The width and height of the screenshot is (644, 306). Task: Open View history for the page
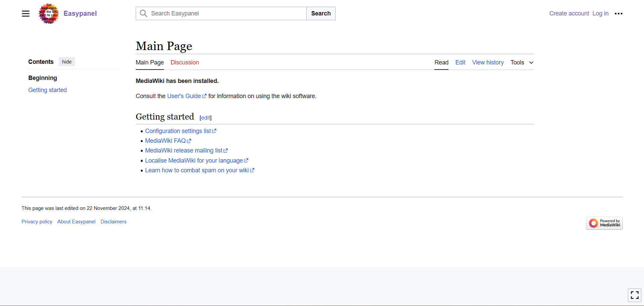(488, 62)
